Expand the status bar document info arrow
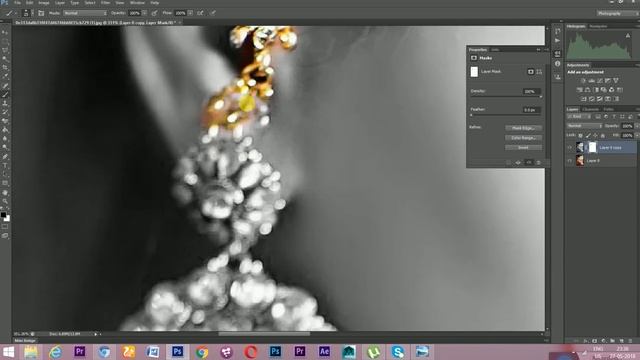This screenshot has width=640, height=360. point(96,334)
